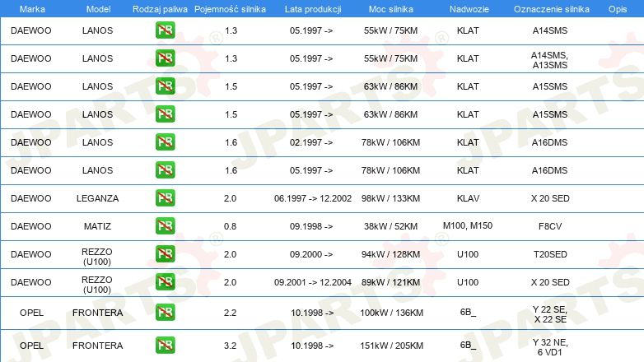Click REZZO (U100) in the T20SED row
This screenshot has height=362, width=644.
point(97,257)
